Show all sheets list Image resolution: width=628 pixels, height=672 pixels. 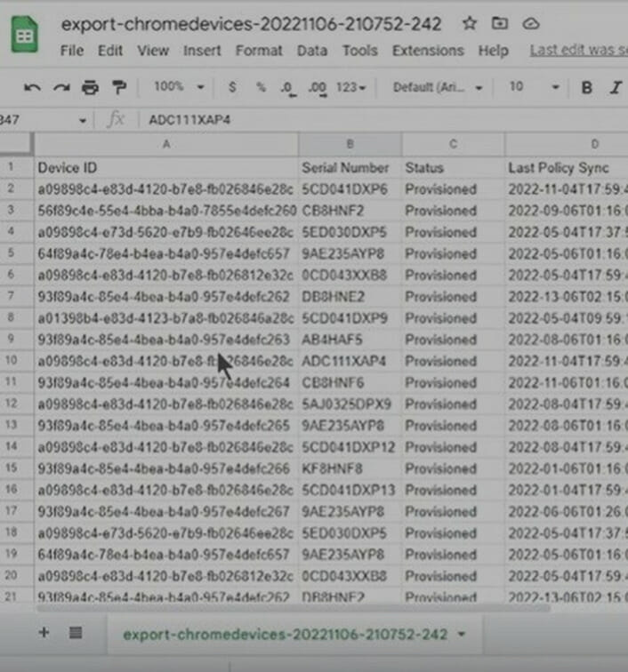pos(76,632)
